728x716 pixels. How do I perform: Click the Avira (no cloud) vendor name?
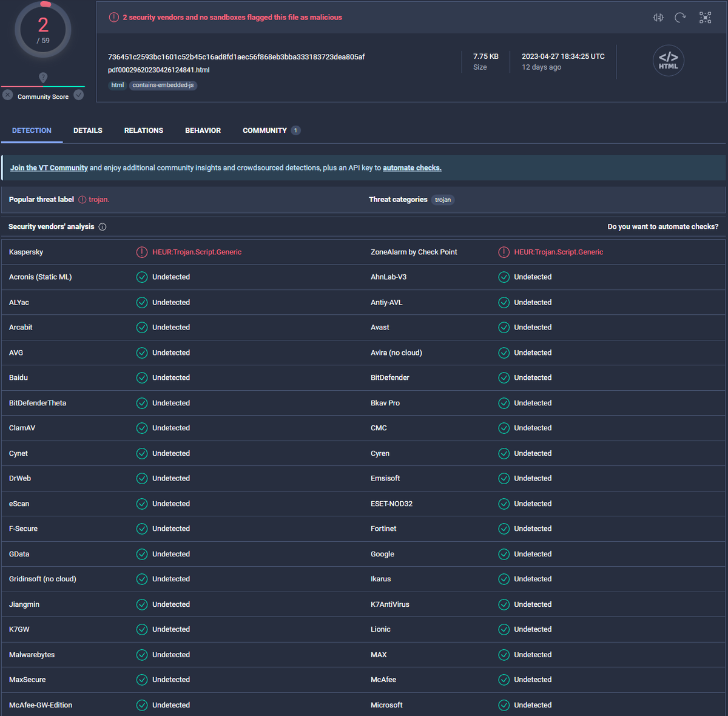click(x=396, y=353)
